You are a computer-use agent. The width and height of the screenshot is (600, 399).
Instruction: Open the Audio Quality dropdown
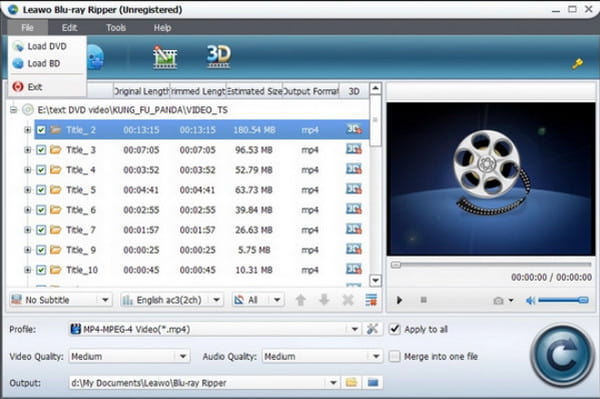tap(322, 357)
